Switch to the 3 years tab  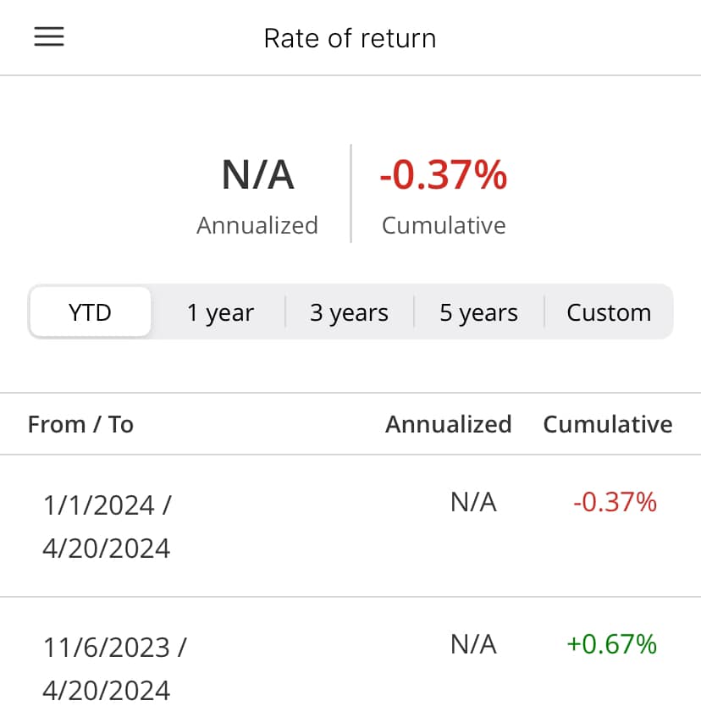coord(349,312)
